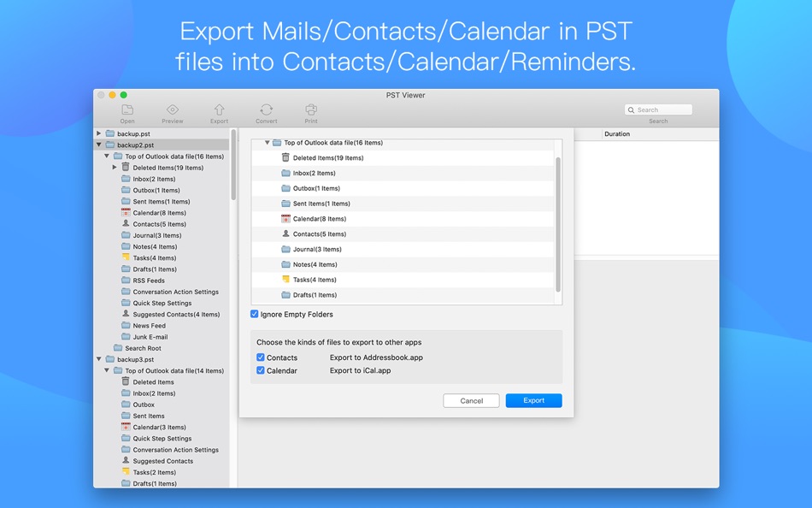
Task: Expand backup.pst in the sidebar
Action: [x=99, y=133]
